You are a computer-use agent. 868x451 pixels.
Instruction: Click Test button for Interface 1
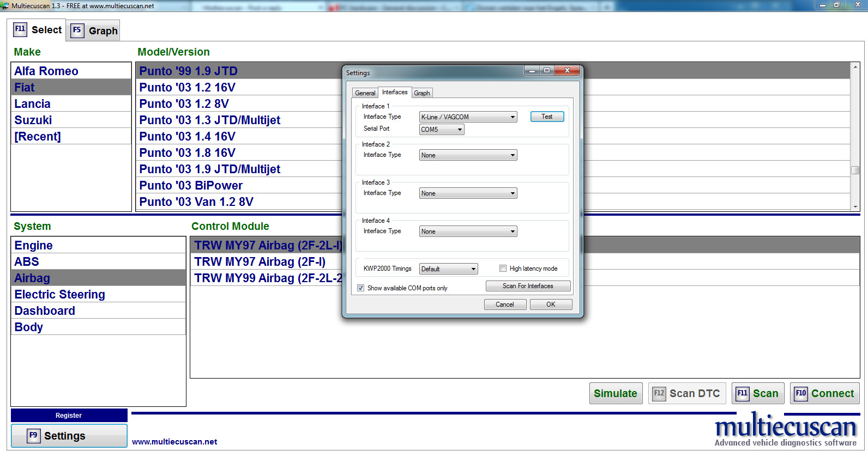(547, 117)
